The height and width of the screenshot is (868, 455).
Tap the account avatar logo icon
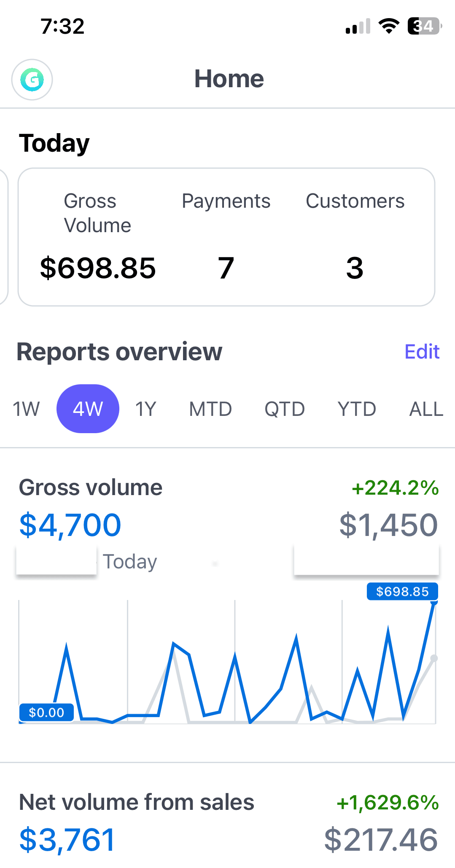32,80
